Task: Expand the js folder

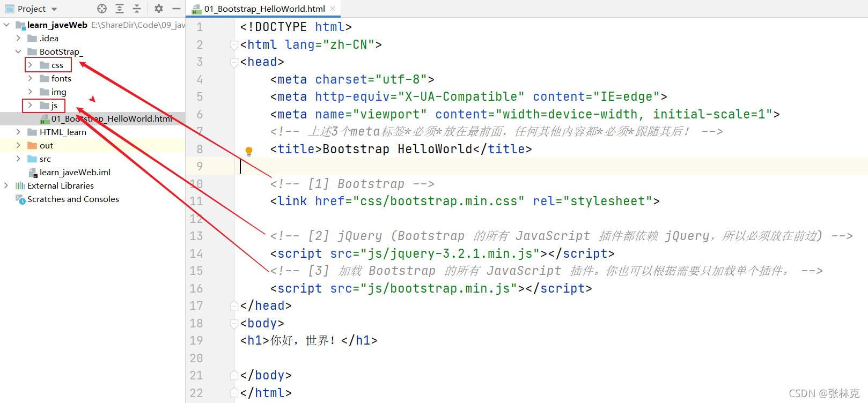Action: [x=30, y=105]
